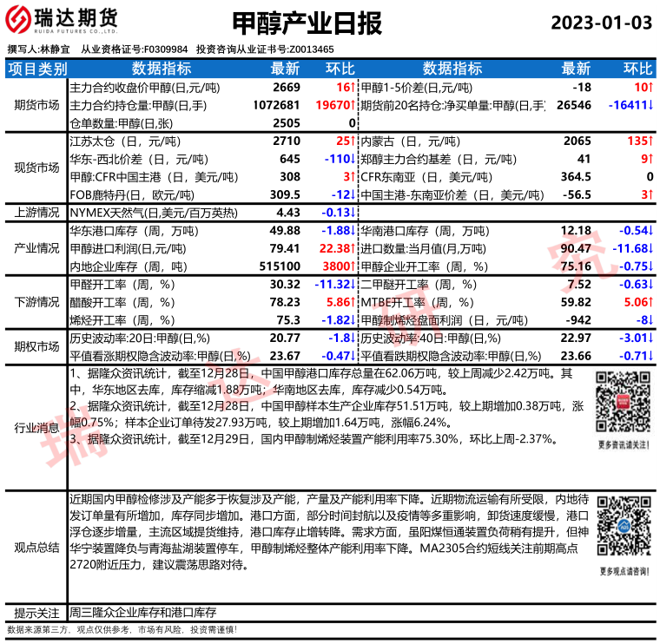Click the QR code beside 行业消息
Image resolution: width=660 pixels, height=644 pixels.
click(624, 403)
